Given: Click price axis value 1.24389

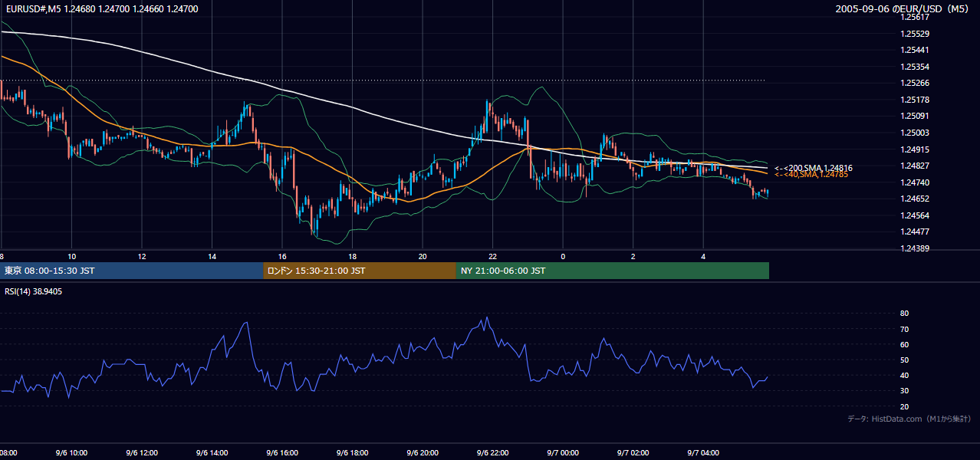Looking at the screenshot, I should pos(916,249).
